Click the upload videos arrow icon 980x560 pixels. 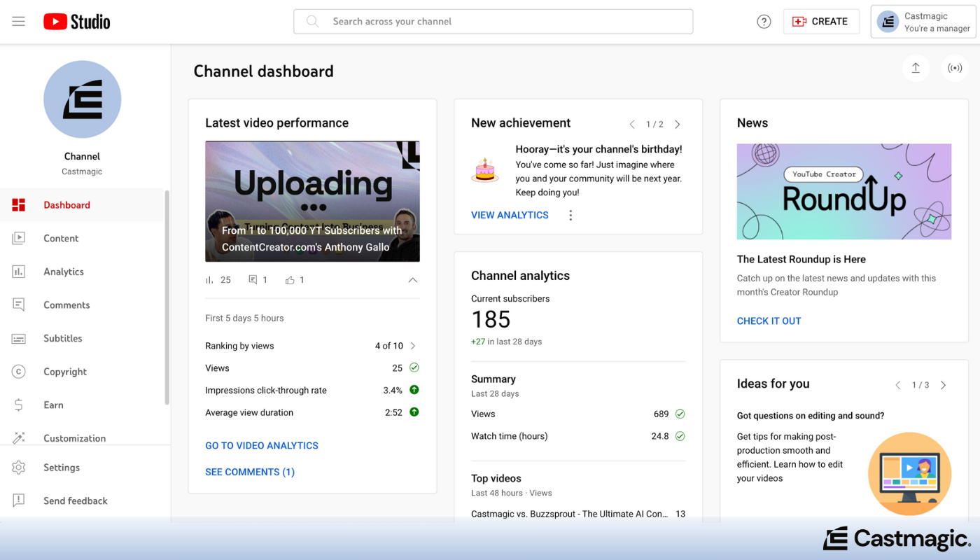(916, 68)
